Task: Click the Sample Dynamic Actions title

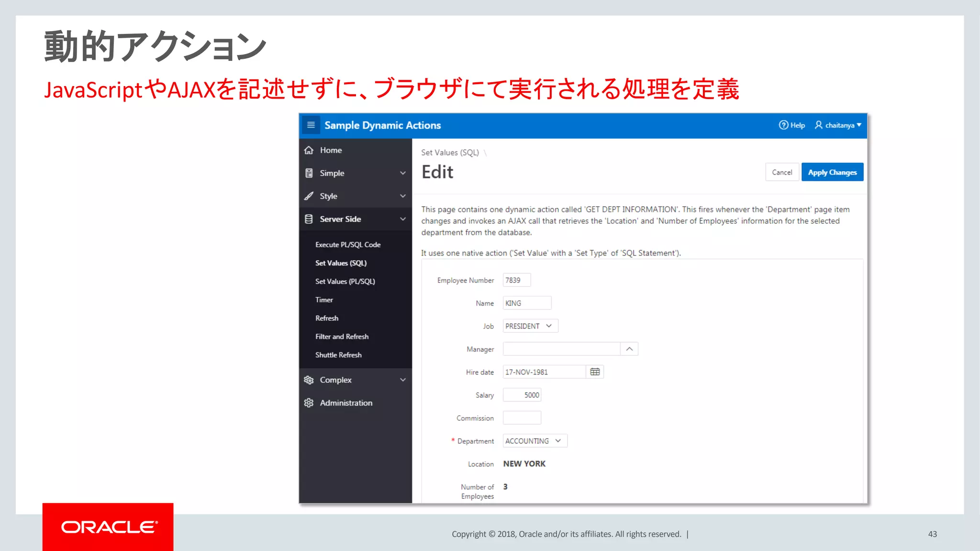Action: tap(382, 125)
